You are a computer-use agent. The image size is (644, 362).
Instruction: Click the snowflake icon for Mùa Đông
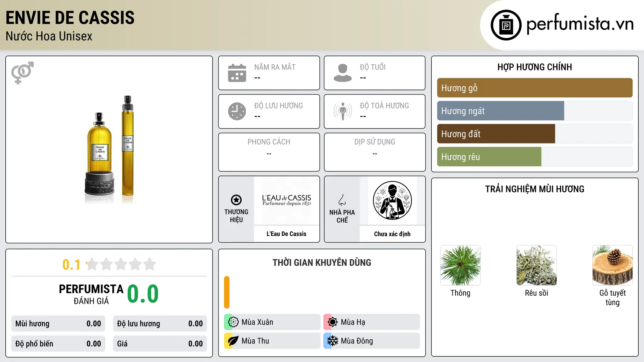coord(333,341)
